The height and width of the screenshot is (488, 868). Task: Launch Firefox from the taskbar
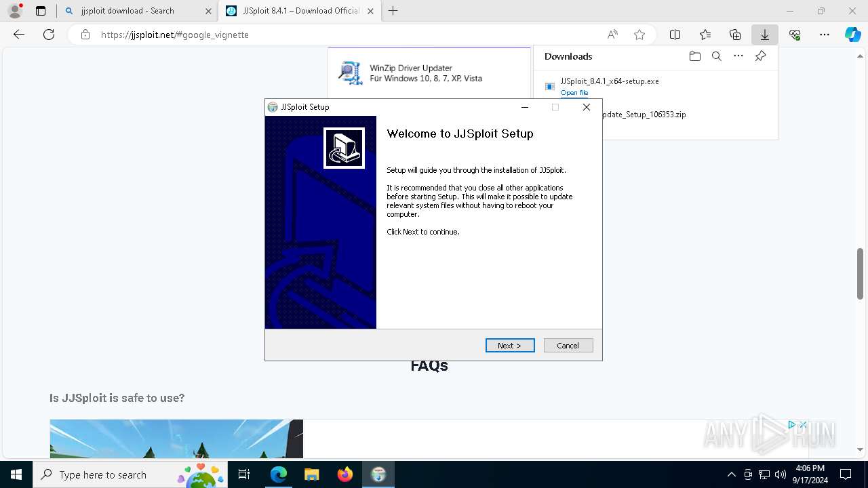[x=344, y=474]
